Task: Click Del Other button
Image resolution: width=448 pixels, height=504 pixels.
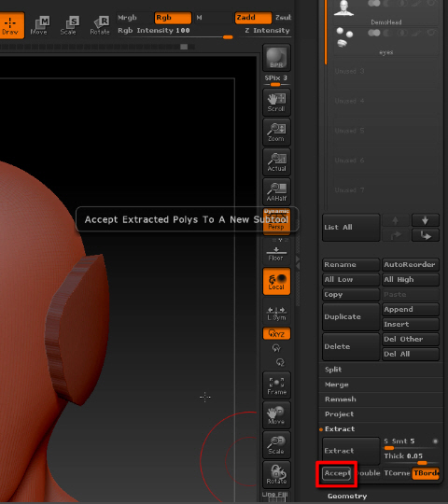Action: point(411,339)
